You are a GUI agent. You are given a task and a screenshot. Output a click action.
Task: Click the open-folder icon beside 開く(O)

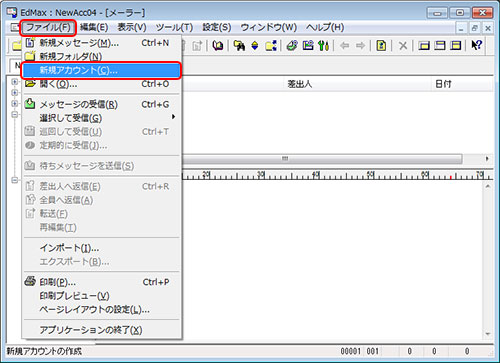30,84
